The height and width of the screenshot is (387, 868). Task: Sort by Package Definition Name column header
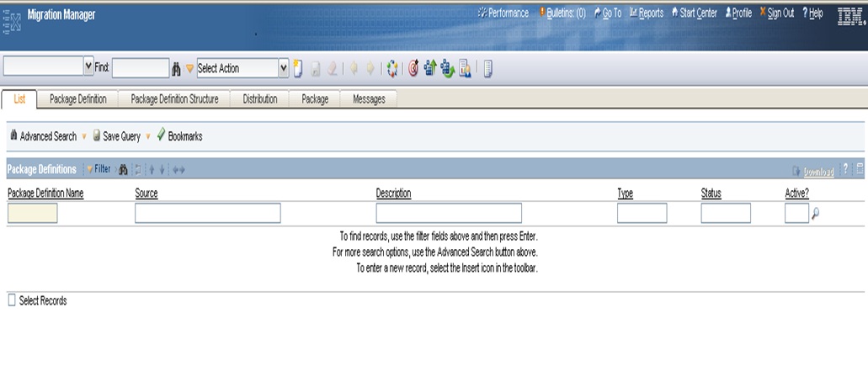(45, 193)
